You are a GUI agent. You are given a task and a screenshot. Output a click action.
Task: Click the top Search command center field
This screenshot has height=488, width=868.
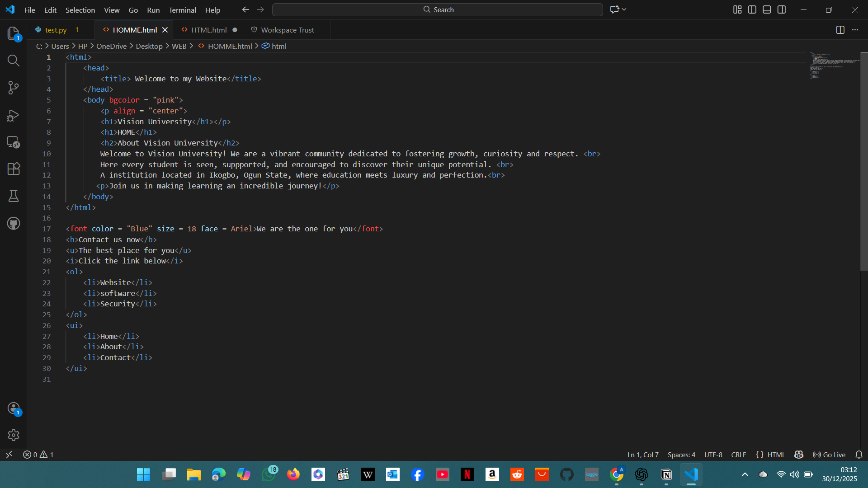pos(438,9)
